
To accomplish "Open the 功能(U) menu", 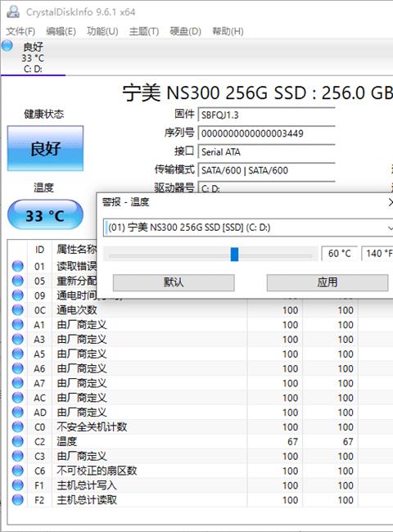I will (102, 32).
